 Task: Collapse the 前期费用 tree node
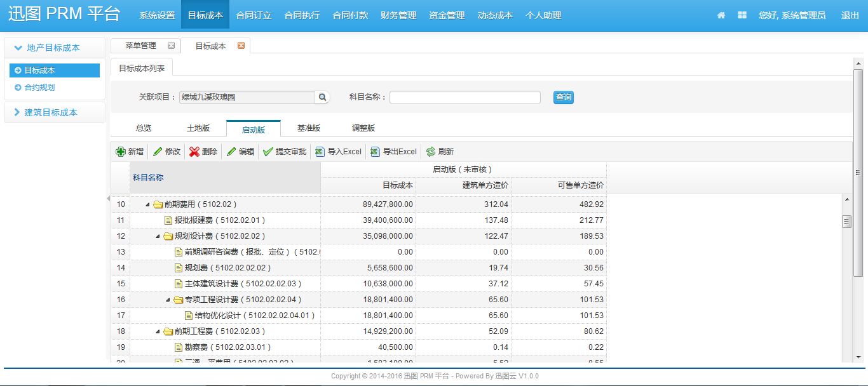click(x=148, y=204)
